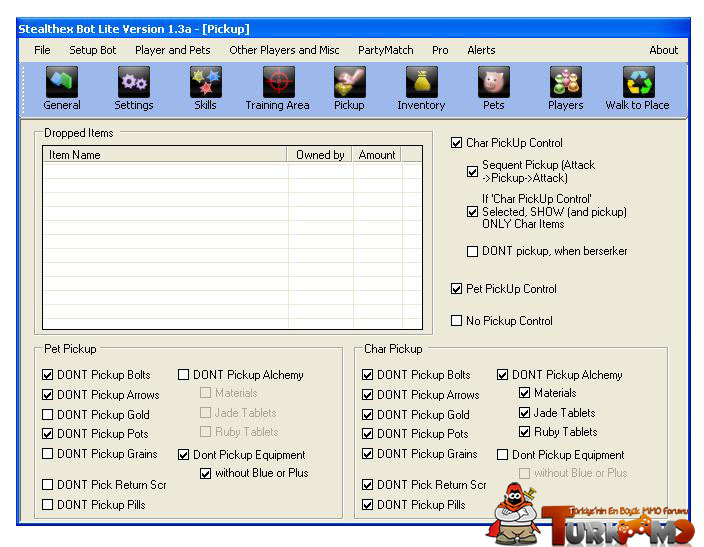This screenshot has width=704, height=547.
Task: Select the Walk to Place icon
Action: [637, 83]
